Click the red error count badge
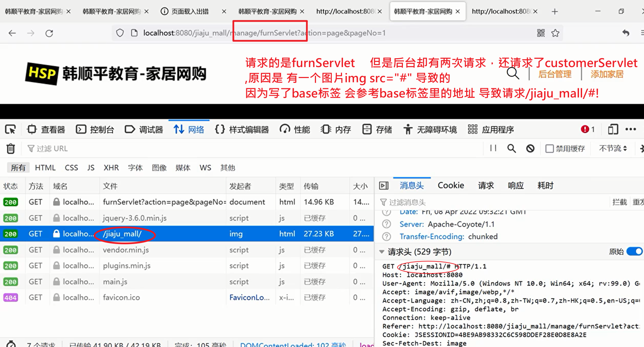Viewport: 644px width, 347px height. [588, 129]
